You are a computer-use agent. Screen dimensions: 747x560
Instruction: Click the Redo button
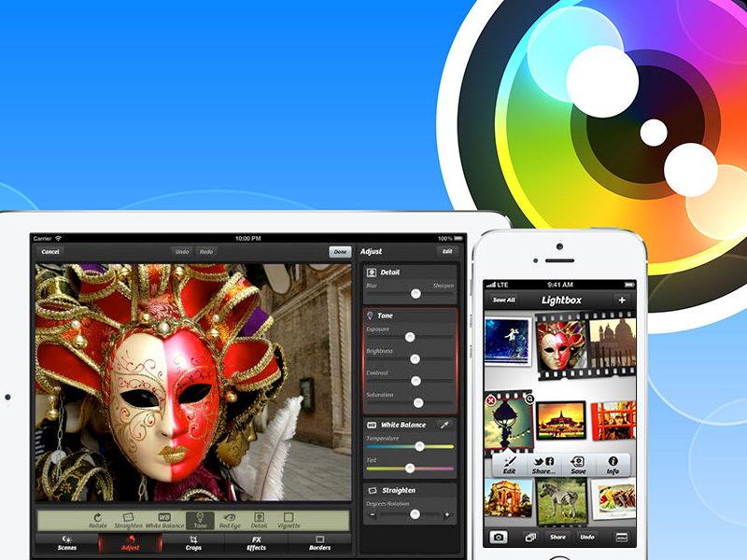(x=206, y=251)
